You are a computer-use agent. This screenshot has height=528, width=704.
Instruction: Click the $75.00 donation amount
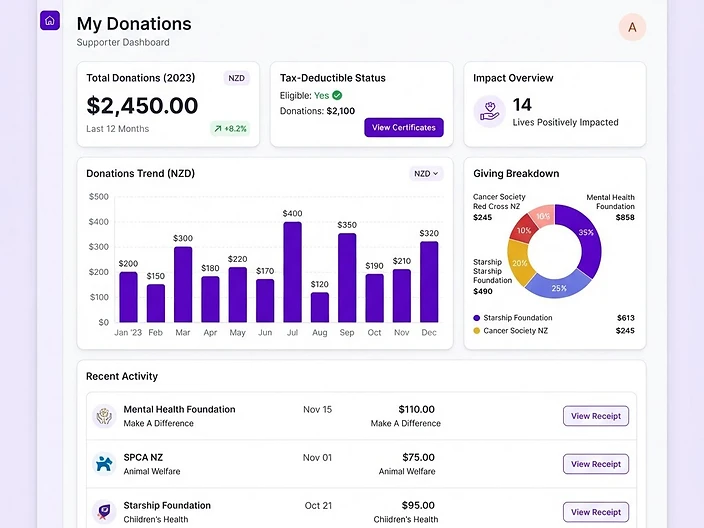coord(418,458)
